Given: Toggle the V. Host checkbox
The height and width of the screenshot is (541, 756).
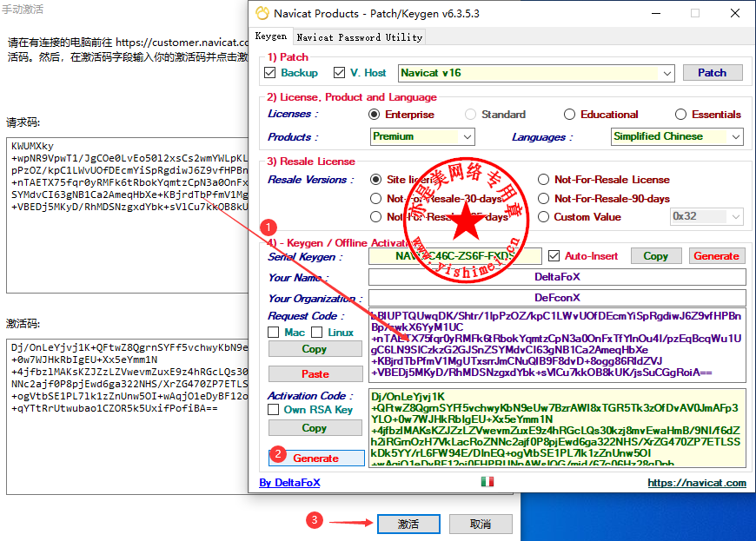Looking at the screenshot, I should click(340, 73).
